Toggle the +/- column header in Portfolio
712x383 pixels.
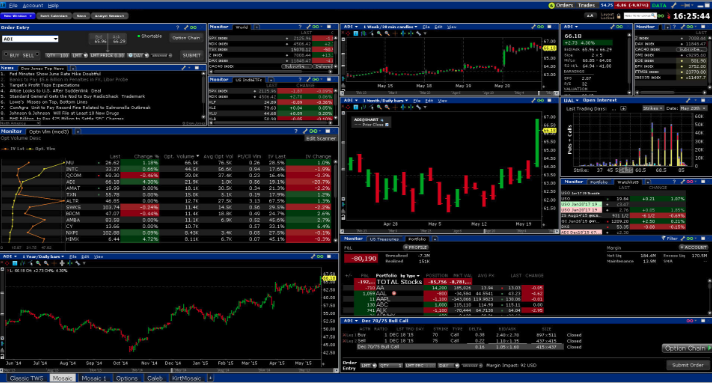coord(349,275)
